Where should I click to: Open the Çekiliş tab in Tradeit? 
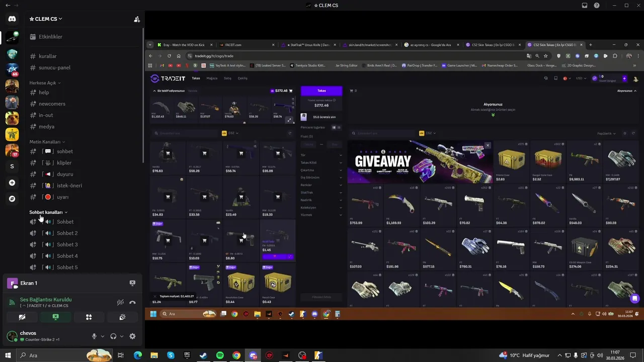tap(243, 78)
